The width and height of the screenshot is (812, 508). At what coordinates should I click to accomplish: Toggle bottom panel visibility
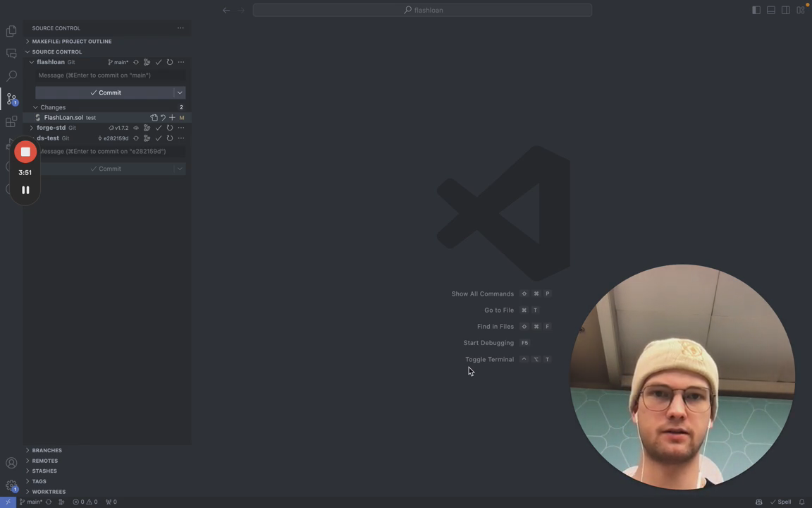point(770,10)
